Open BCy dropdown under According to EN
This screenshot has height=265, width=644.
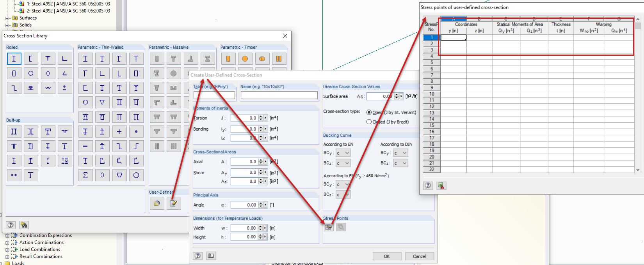click(x=343, y=153)
